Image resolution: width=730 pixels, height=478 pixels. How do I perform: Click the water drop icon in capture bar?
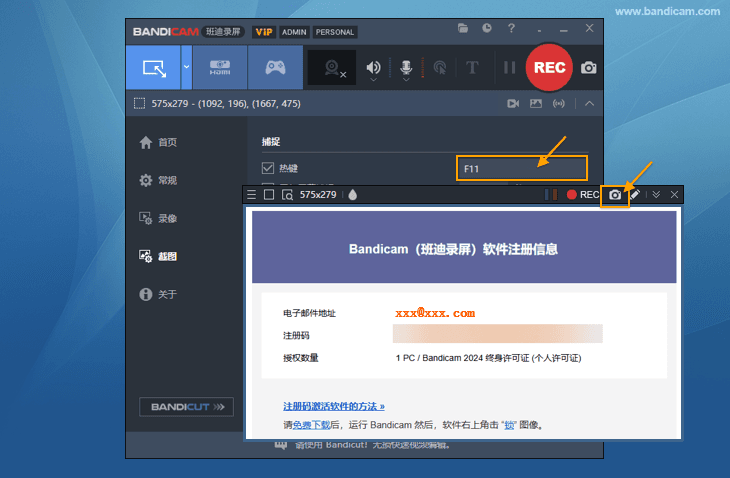pyautogui.click(x=352, y=195)
